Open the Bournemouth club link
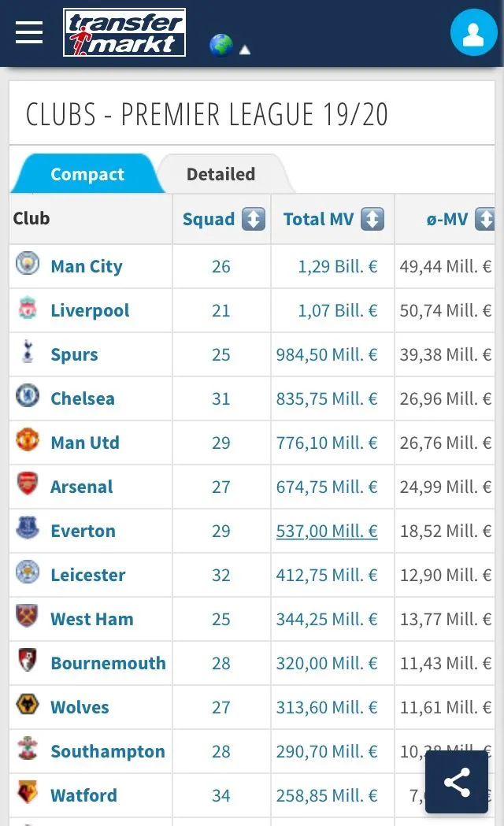 tap(108, 663)
